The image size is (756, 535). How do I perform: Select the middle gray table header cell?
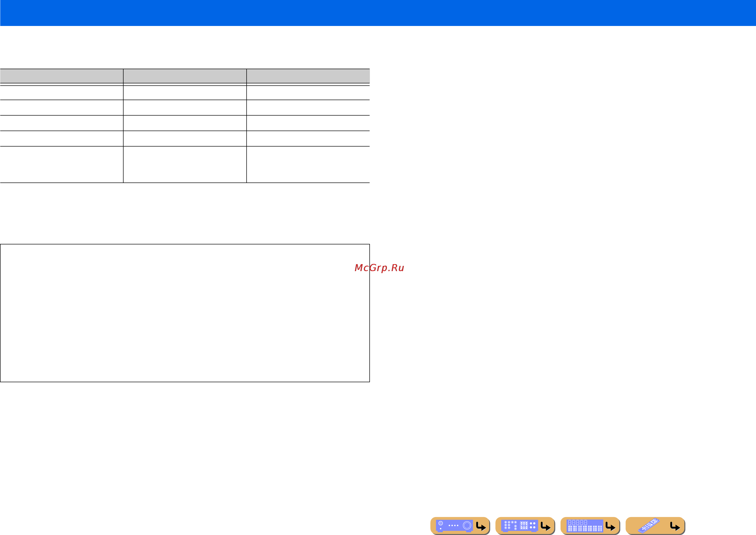[185, 76]
